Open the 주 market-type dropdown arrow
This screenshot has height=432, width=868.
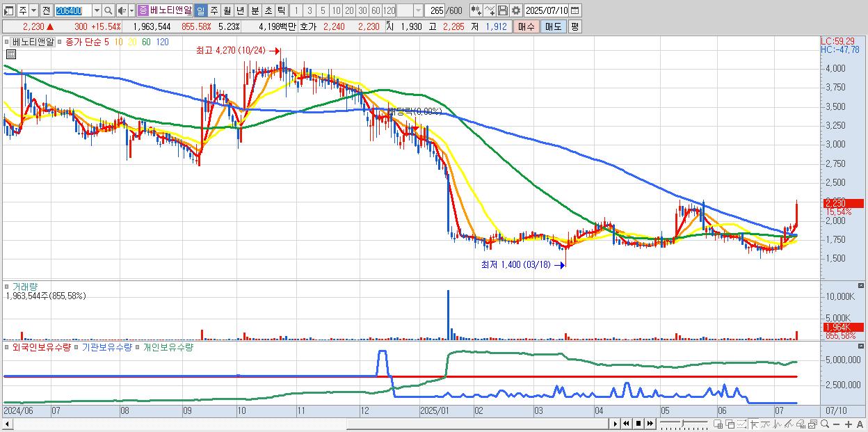point(33,10)
